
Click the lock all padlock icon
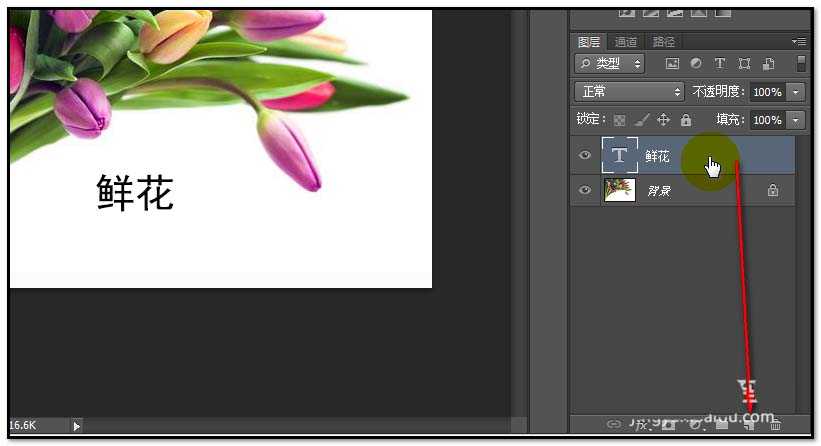pyautogui.click(x=685, y=120)
